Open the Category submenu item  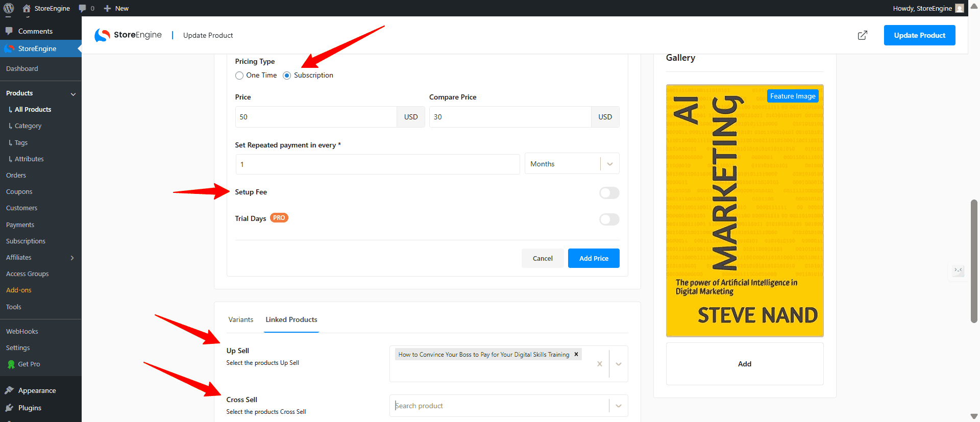pos(28,126)
